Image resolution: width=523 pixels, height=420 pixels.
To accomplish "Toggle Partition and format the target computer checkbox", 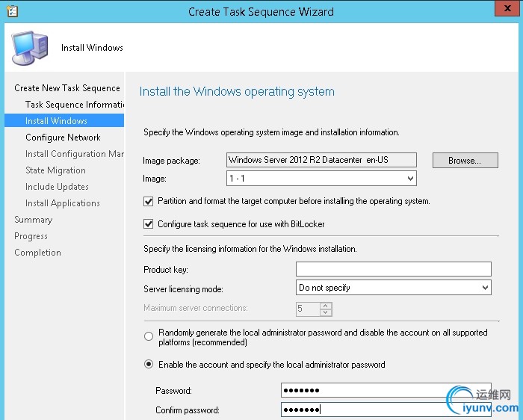I will tap(149, 202).
